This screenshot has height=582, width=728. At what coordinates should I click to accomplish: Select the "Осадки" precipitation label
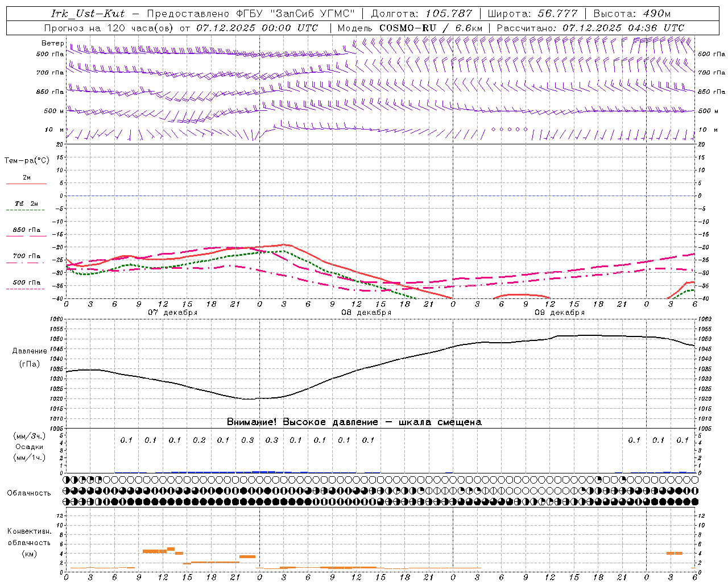(x=29, y=447)
